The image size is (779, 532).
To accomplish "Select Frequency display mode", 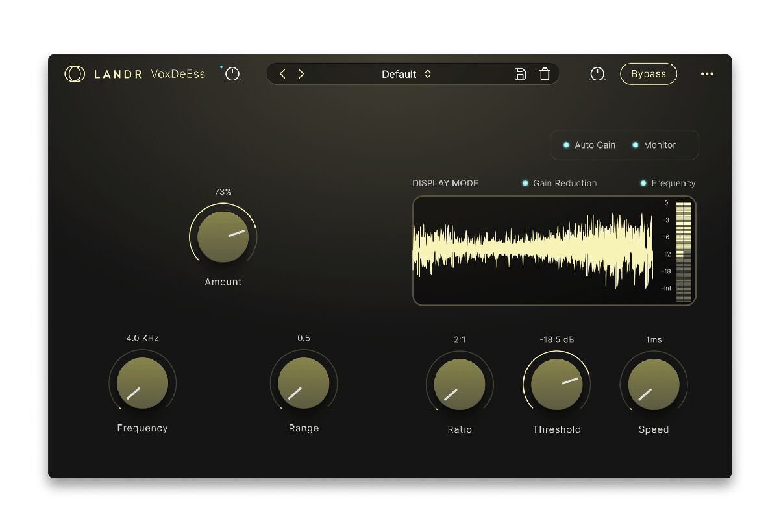I will click(667, 184).
